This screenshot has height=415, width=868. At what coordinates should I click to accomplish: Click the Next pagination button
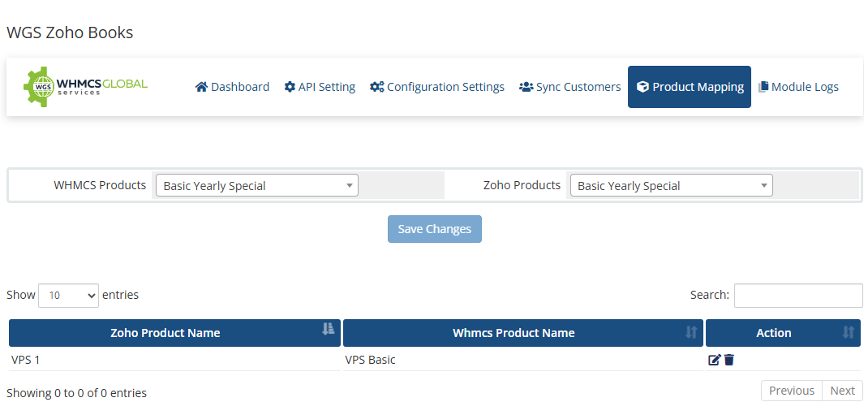click(x=842, y=391)
